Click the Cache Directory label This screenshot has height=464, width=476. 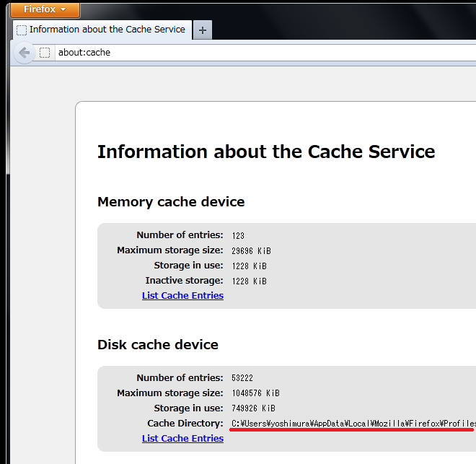(185, 424)
